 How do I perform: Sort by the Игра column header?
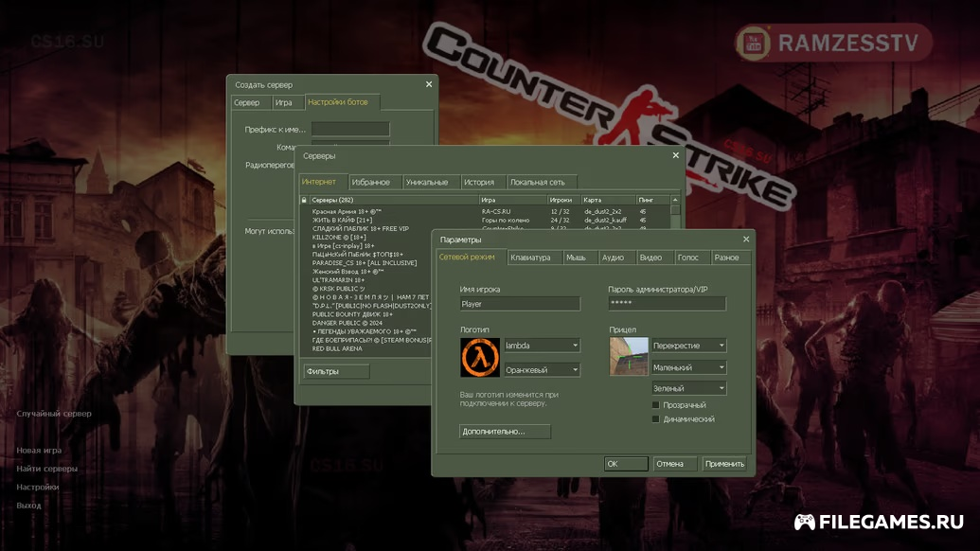(513, 200)
